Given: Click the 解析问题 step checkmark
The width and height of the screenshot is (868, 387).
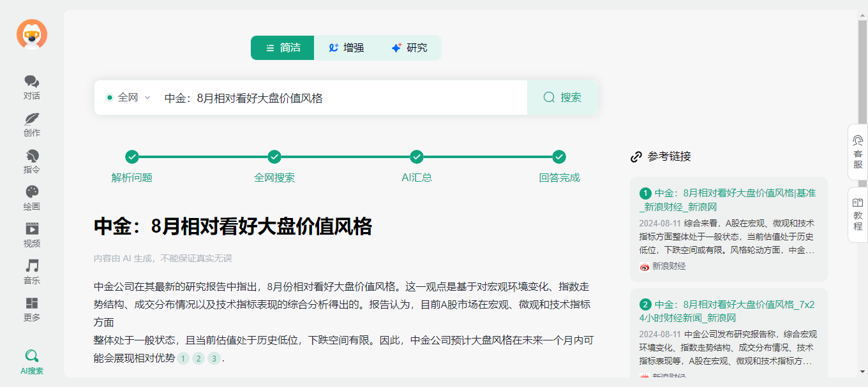Looking at the screenshot, I should pos(132,157).
